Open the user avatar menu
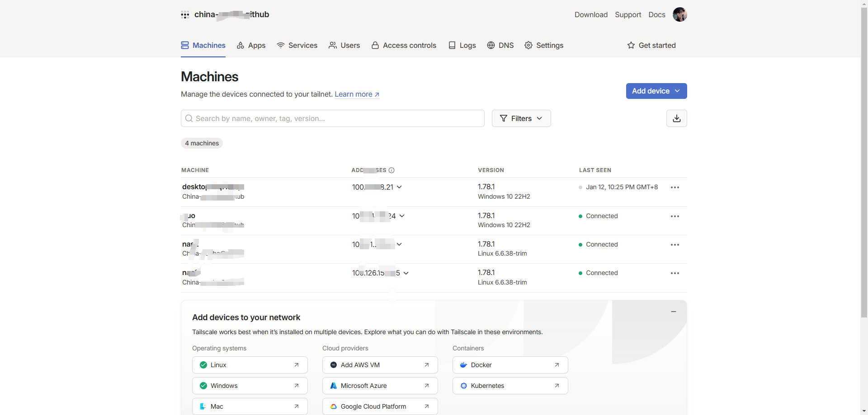Viewport: 868px width, 415px height. pos(679,14)
